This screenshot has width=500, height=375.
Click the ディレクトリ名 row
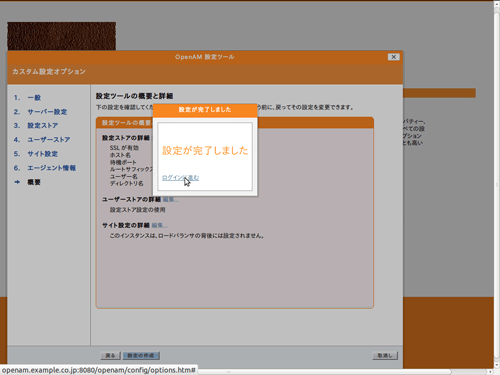coord(127,183)
